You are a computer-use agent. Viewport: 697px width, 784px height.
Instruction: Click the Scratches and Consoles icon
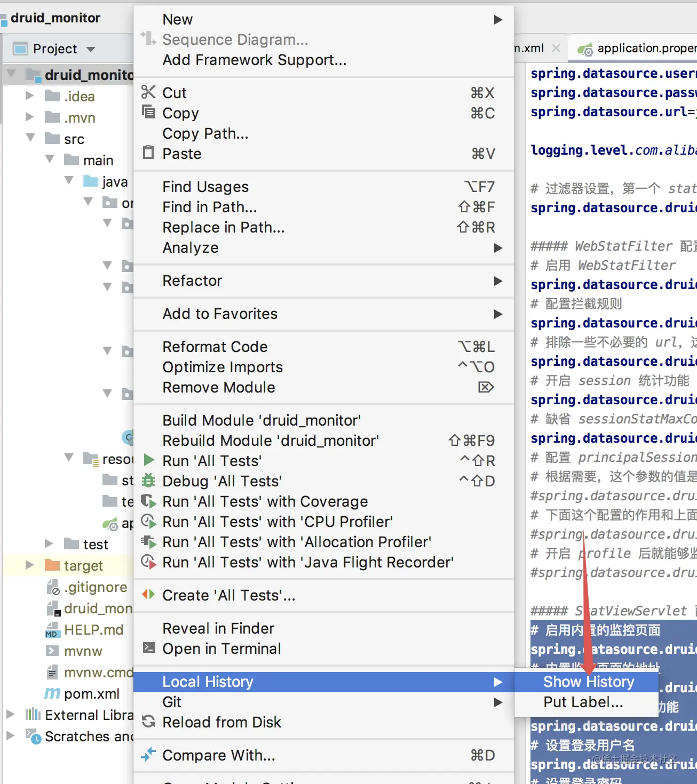(33, 736)
